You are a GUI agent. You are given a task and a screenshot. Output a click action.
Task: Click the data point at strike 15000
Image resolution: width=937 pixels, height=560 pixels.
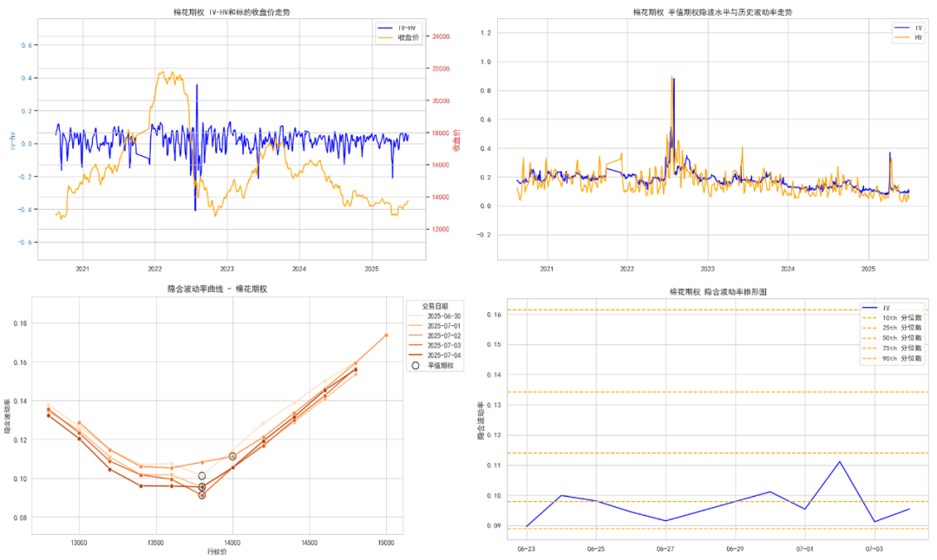386,335
